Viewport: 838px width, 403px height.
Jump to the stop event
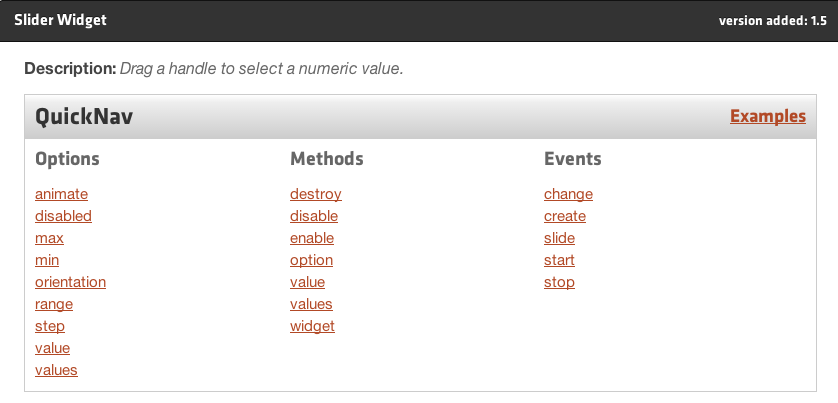(560, 282)
